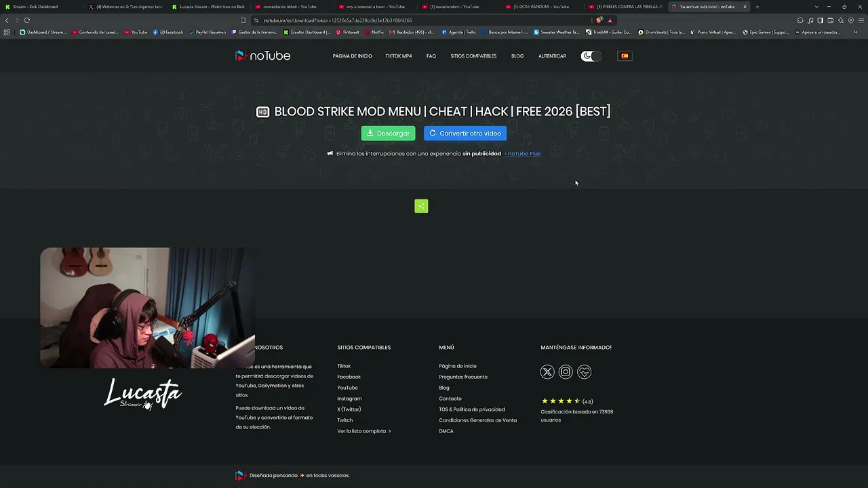
Task: Open 'Twitch' footer link
Action: 344,420
